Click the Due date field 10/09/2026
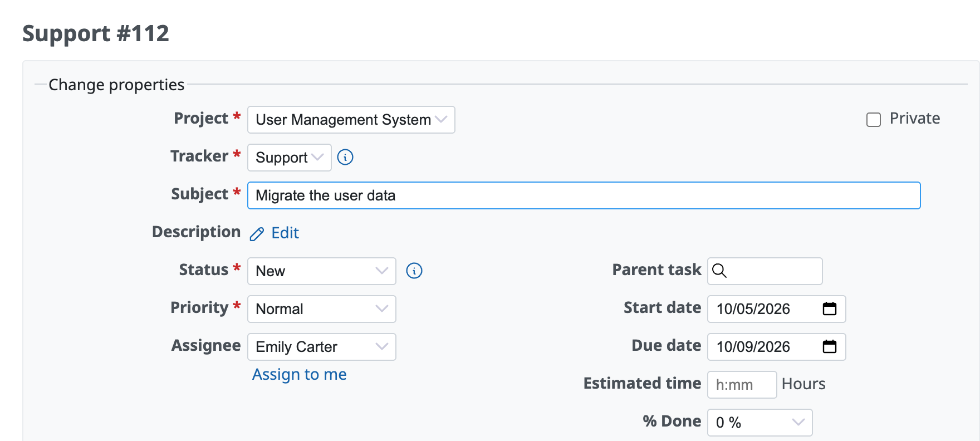The height and width of the screenshot is (441, 980). pos(777,347)
